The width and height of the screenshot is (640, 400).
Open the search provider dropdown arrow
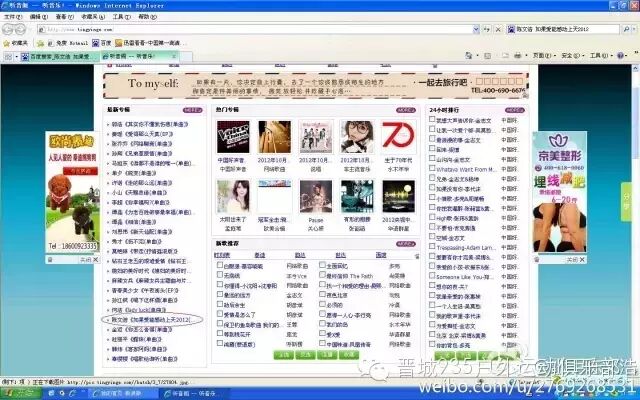pos(635,29)
